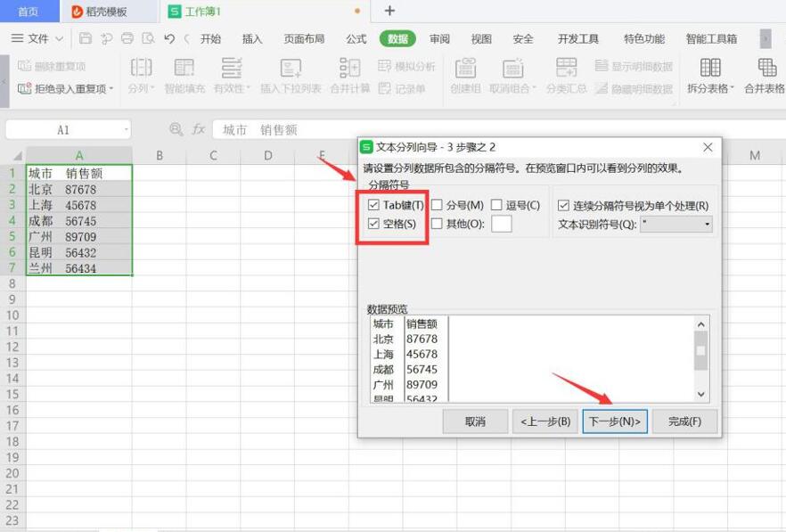Open the 审阅 ribbon tab
This screenshot has height=532, width=786.
coord(439,38)
